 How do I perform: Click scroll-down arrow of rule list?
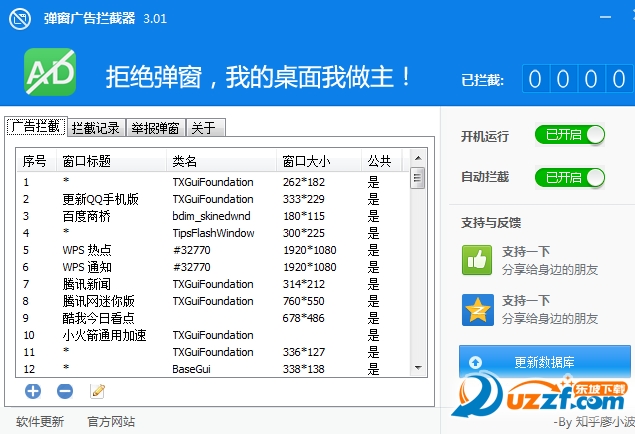coord(418,368)
